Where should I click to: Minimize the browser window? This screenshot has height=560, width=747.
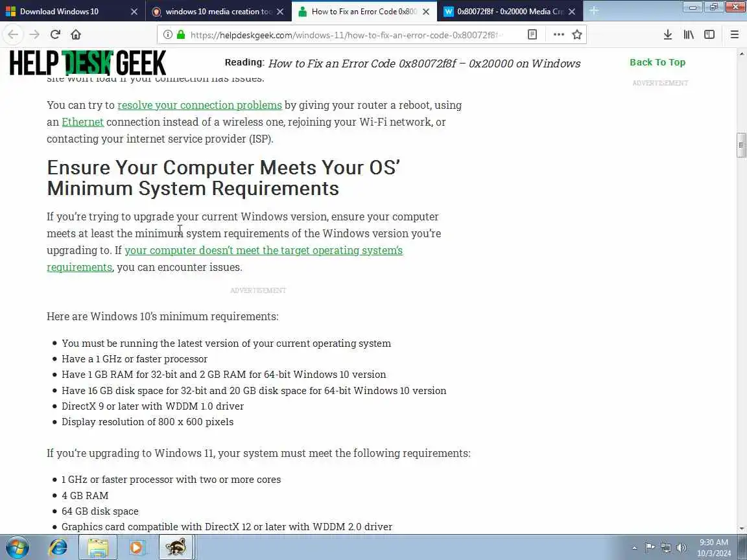[x=693, y=7]
